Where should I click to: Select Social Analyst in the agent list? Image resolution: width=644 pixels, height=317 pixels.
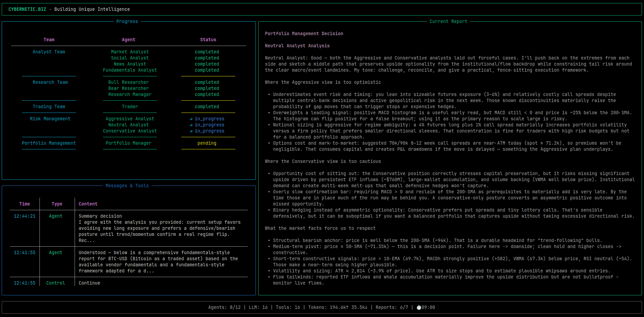pyautogui.click(x=130, y=58)
